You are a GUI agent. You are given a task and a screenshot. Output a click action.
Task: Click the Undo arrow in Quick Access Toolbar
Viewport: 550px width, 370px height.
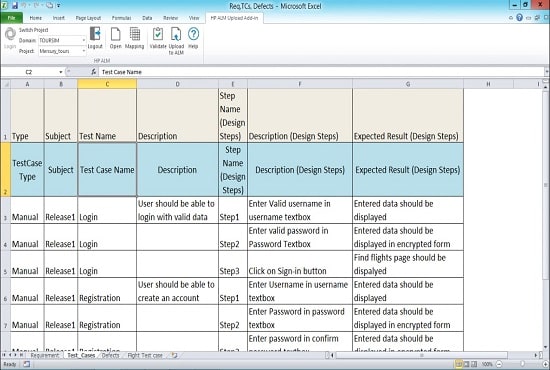coord(25,6)
